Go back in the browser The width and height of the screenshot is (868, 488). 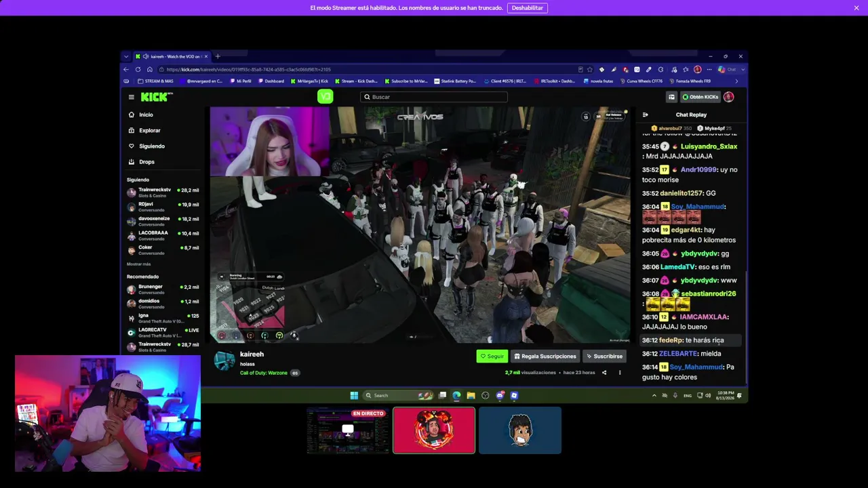coord(125,69)
